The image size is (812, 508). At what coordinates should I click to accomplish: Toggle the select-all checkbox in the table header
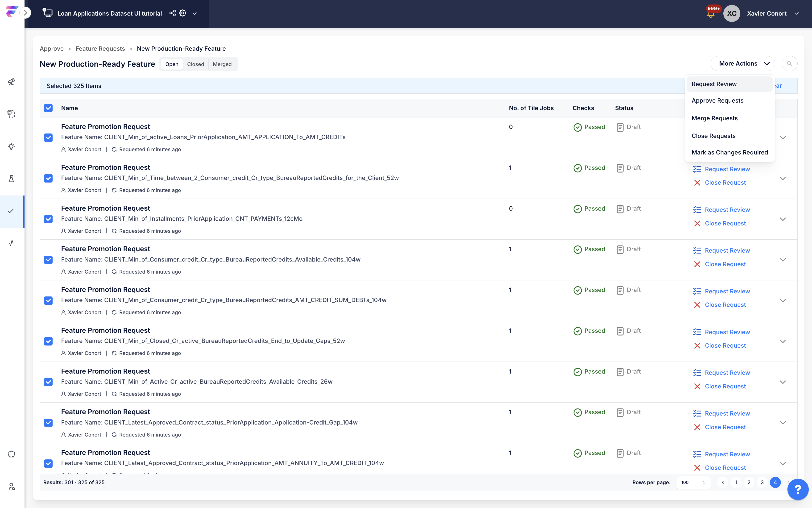click(48, 108)
